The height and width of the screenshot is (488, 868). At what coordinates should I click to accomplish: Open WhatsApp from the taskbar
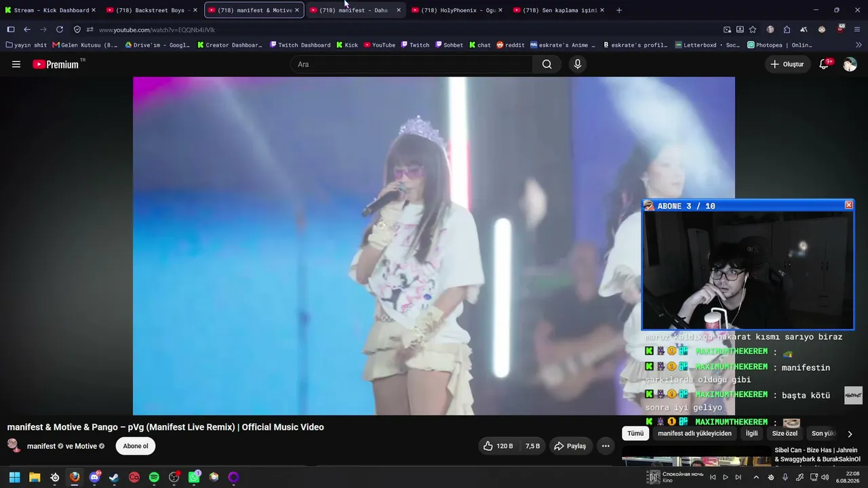(194, 477)
